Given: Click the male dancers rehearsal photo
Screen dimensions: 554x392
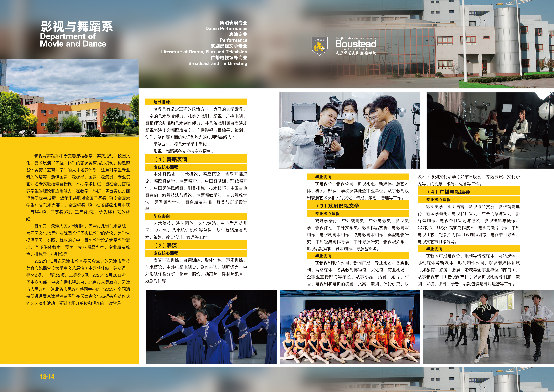Looking at the screenshot, I should (x=488, y=327).
